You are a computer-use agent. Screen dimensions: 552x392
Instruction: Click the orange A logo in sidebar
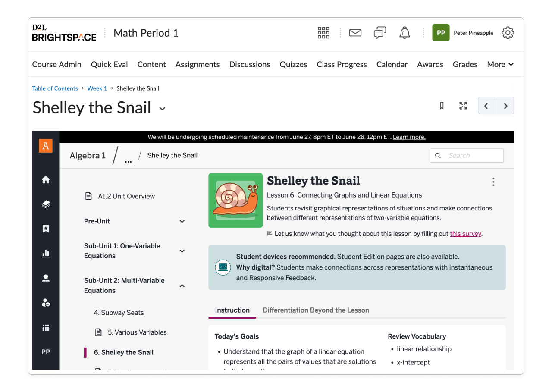point(46,146)
